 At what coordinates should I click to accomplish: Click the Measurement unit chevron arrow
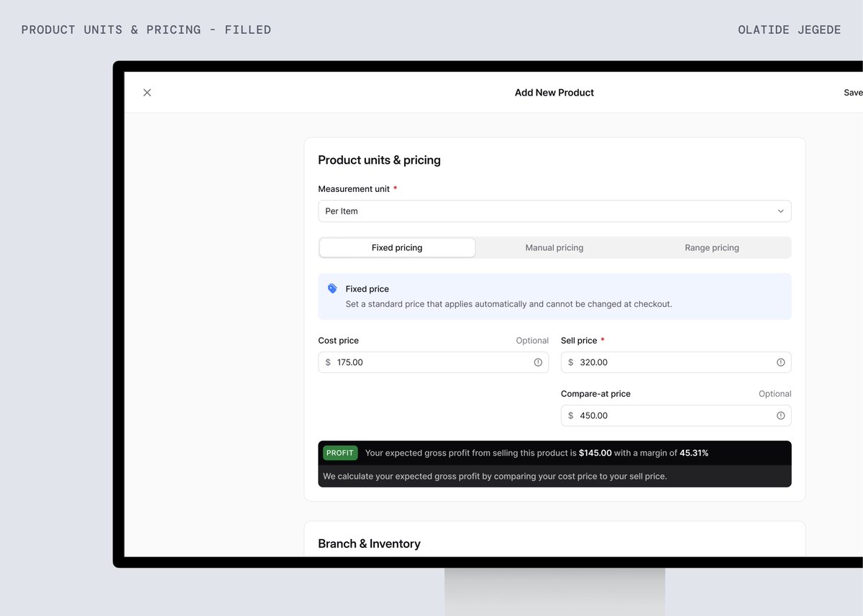pyautogui.click(x=780, y=211)
